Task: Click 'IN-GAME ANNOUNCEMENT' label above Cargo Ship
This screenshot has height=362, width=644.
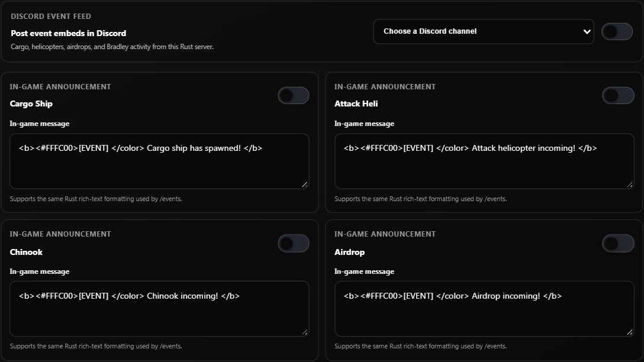Action: (60, 86)
